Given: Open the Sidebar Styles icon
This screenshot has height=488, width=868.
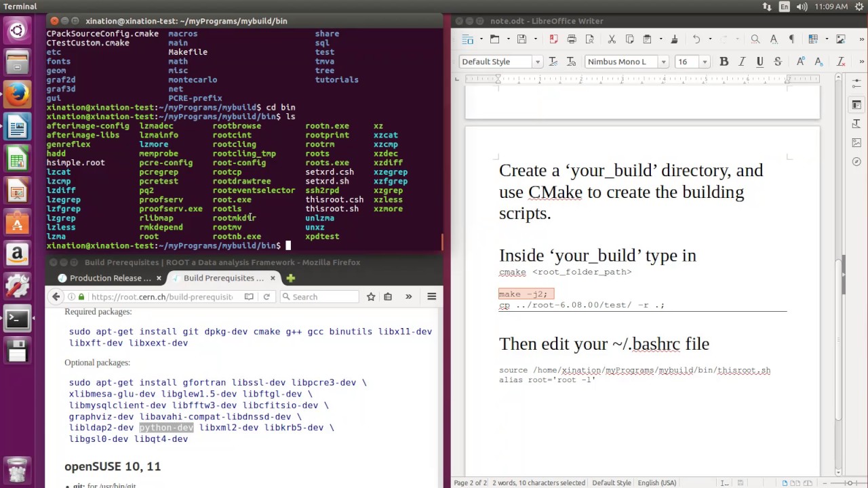Looking at the screenshot, I should click(x=856, y=124).
